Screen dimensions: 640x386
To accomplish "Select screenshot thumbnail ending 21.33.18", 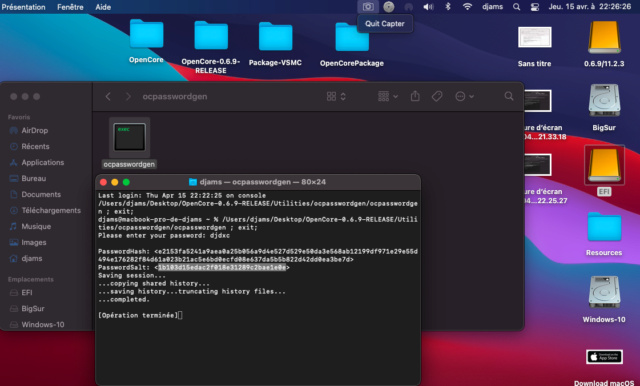I will click(x=538, y=100).
